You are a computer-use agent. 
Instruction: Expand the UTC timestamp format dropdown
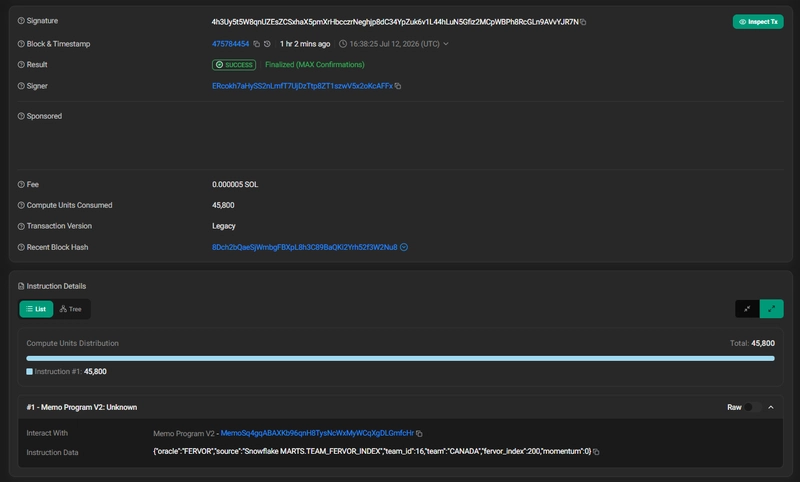coord(446,44)
